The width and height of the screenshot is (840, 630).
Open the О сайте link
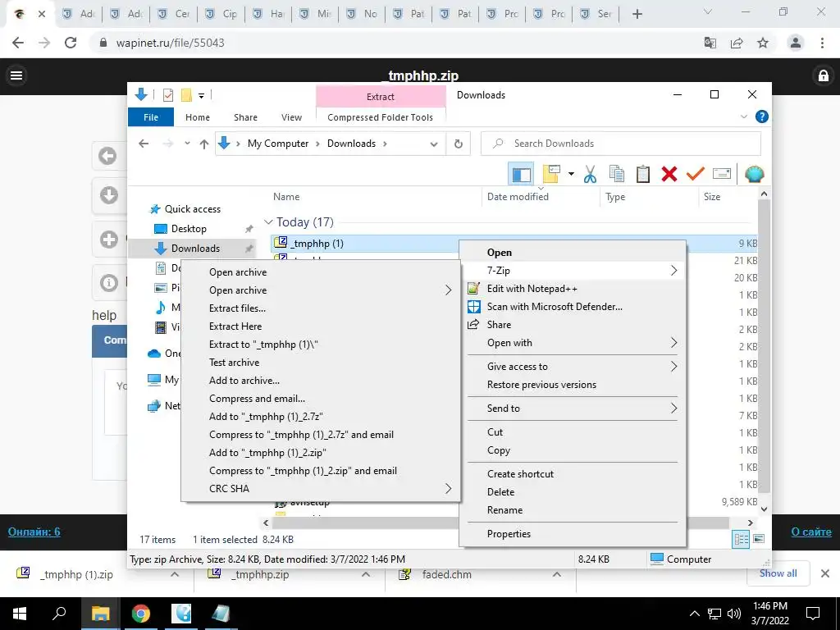[811, 532]
